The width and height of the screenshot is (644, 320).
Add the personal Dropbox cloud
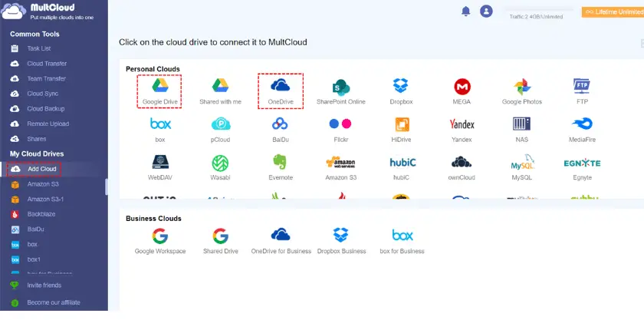(401, 91)
